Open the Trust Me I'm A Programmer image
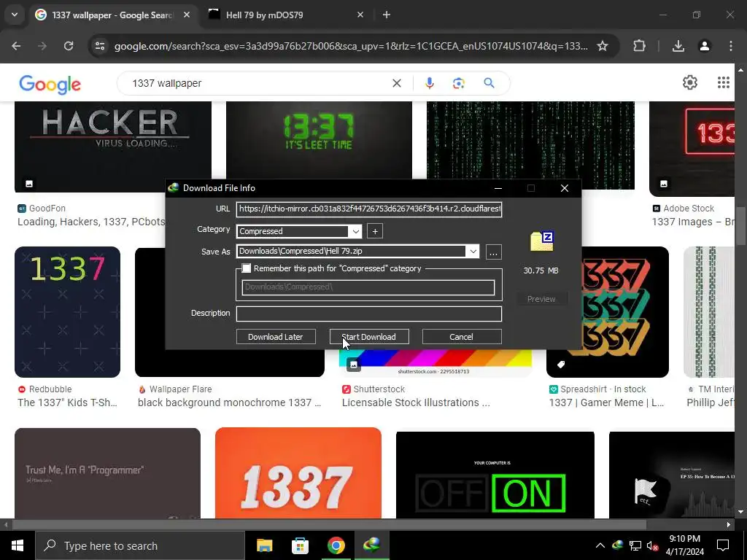 [108, 472]
